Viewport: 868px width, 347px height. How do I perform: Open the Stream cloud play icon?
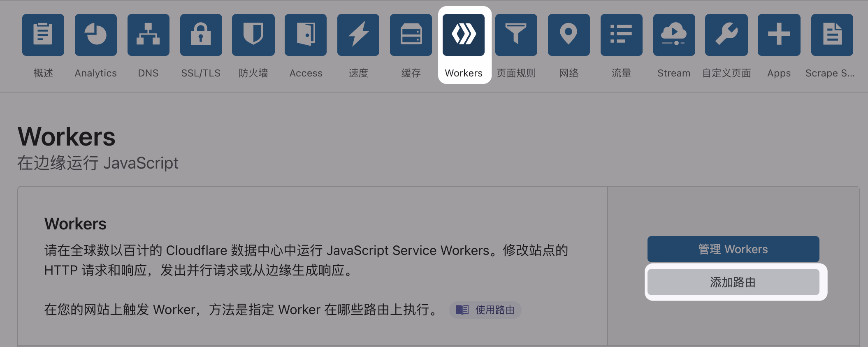pyautogui.click(x=674, y=35)
